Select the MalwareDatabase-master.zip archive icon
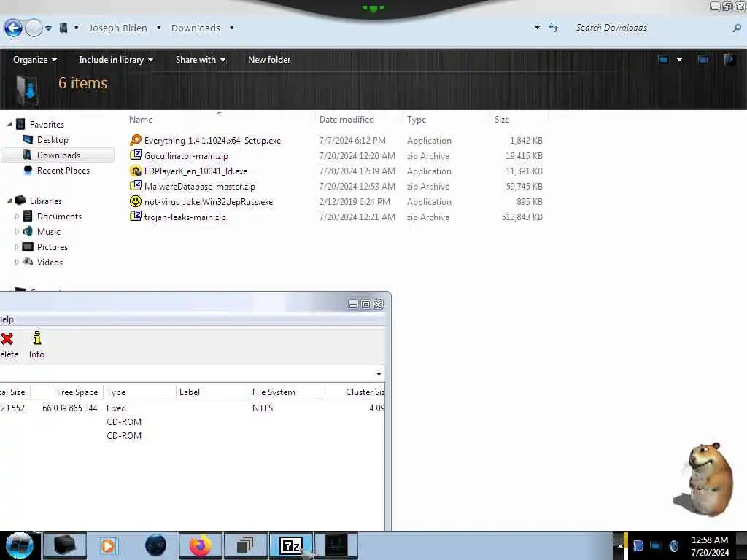The image size is (747, 560). pyautogui.click(x=136, y=186)
